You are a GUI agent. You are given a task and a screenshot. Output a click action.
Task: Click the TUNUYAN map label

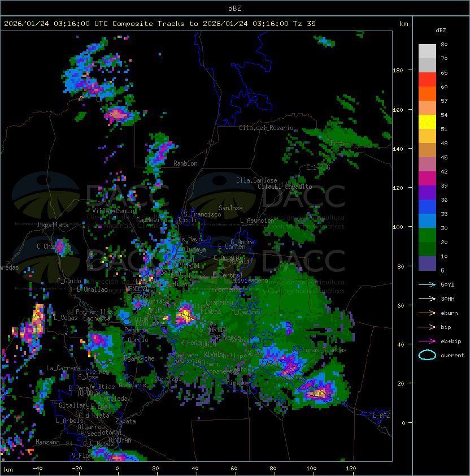tap(120, 440)
